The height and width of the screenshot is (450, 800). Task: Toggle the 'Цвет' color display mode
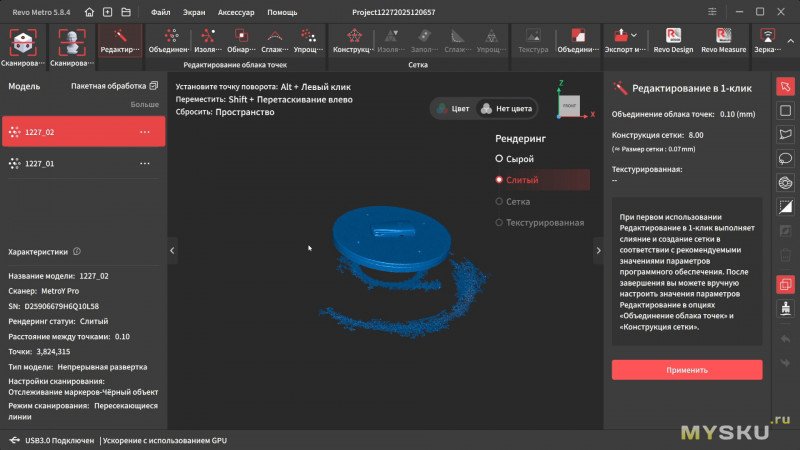coord(453,108)
